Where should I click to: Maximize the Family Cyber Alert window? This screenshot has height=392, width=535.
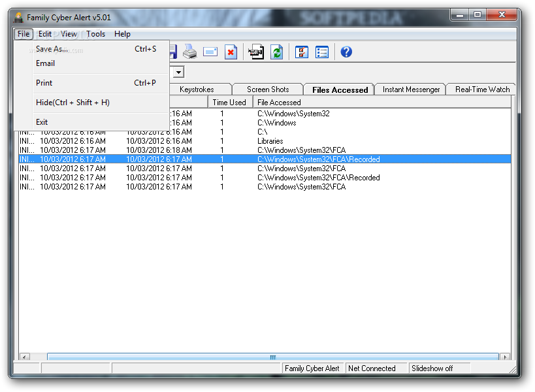tap(478, 14)
